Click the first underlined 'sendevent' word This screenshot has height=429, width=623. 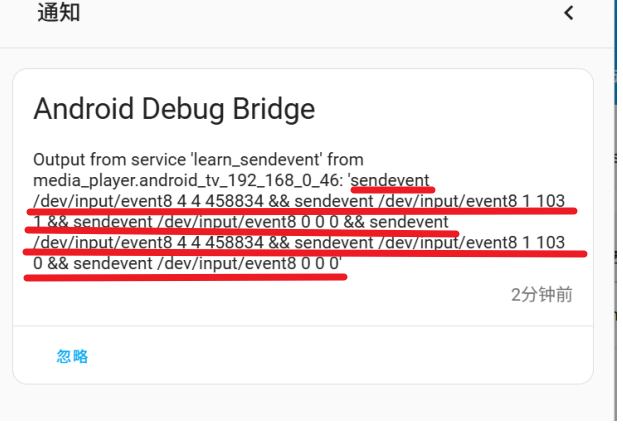[x=390, y=180]
